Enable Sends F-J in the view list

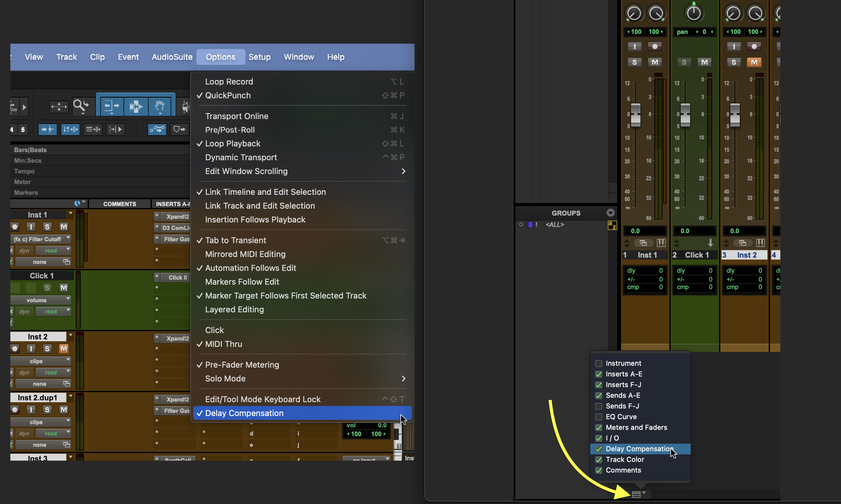598,406
